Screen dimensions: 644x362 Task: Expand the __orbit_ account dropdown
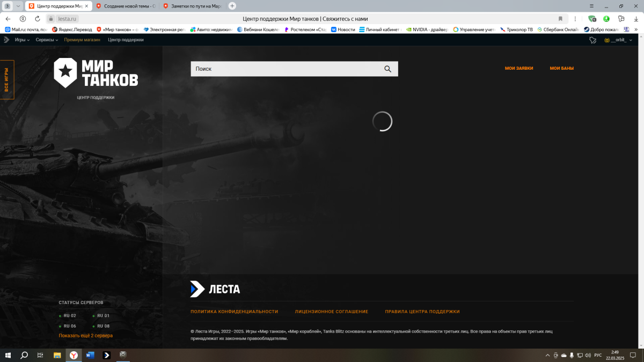(618, 40)
